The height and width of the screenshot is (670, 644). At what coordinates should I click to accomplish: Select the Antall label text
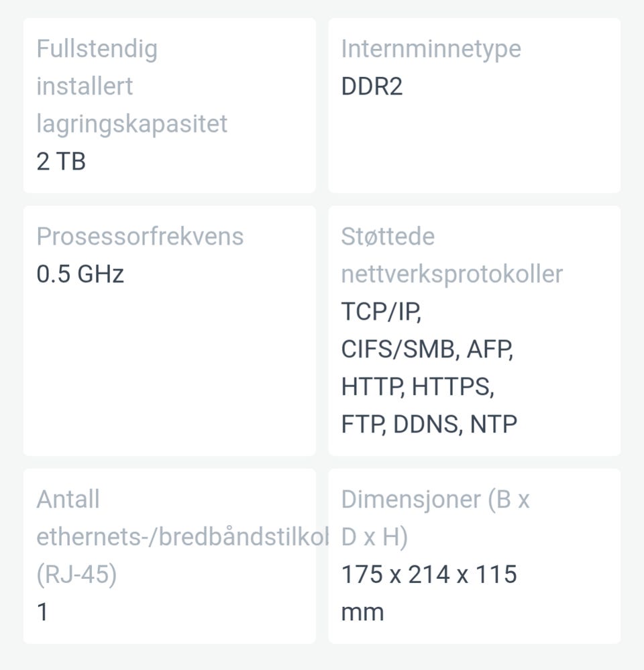tap(68, 499)
